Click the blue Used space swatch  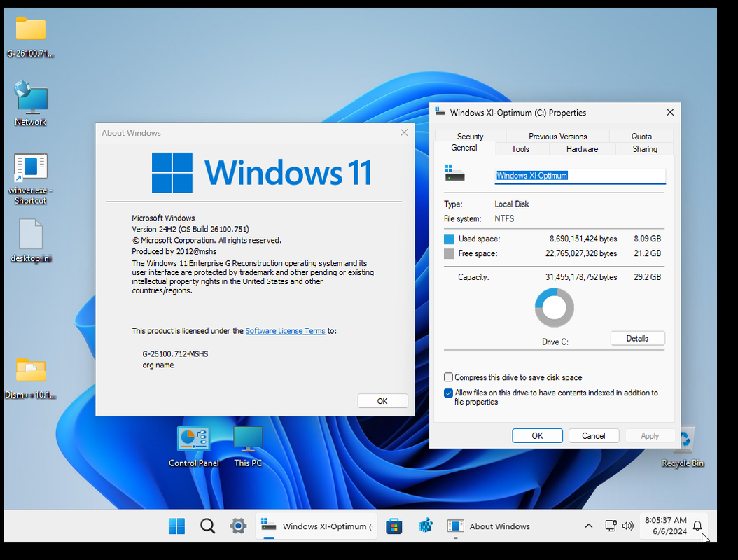[x=449, y=239]
